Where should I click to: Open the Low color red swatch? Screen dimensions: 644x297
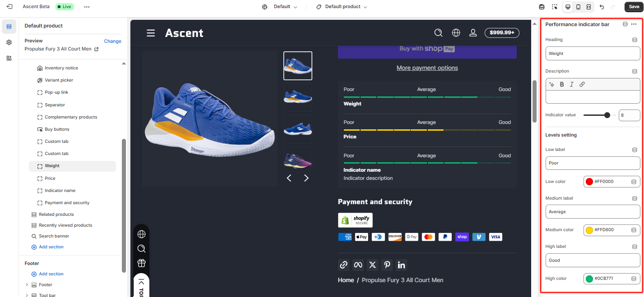589,182
